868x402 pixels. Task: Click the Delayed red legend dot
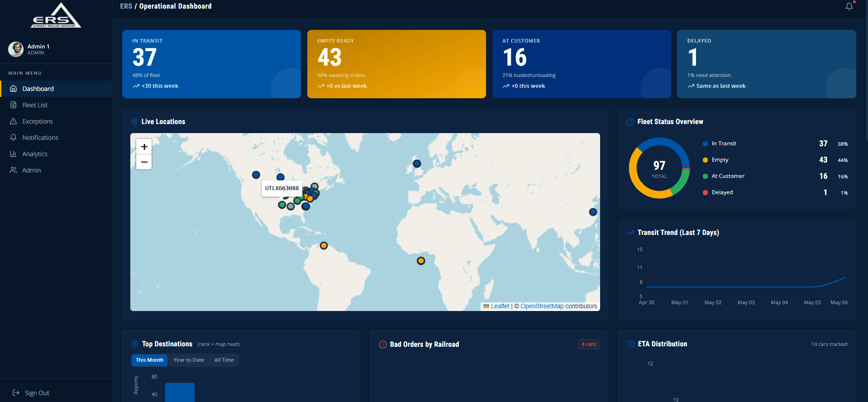click(705, 192)
